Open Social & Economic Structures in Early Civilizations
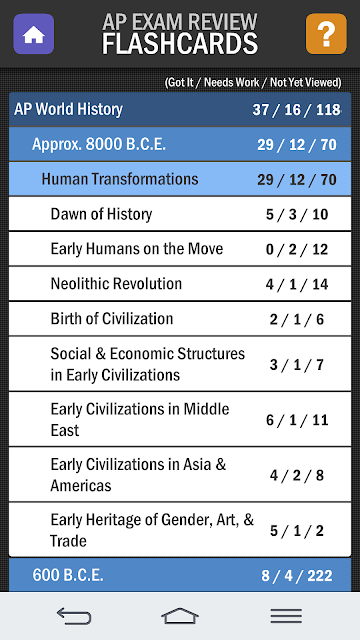Image resolution: width=360 pixels, height=640 pixels. [x=180, y=364]
